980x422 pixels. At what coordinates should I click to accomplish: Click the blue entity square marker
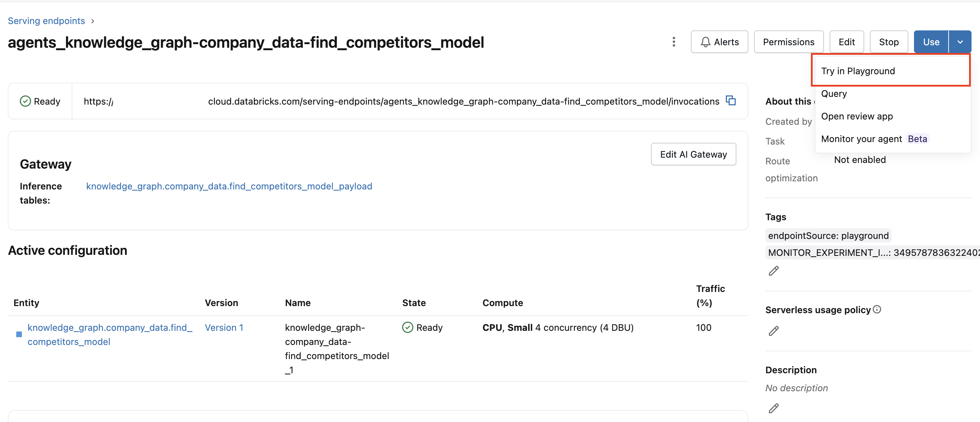(19, 334)
